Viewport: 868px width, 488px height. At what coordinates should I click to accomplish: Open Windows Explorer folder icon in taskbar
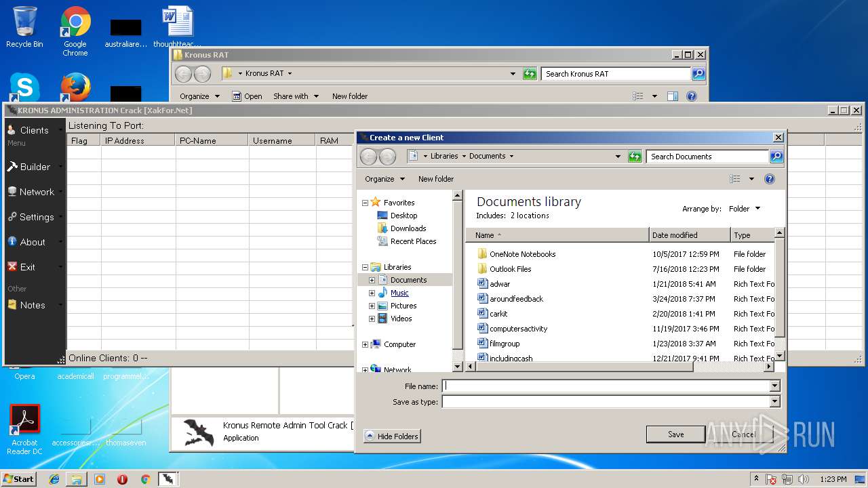(77, 479)
